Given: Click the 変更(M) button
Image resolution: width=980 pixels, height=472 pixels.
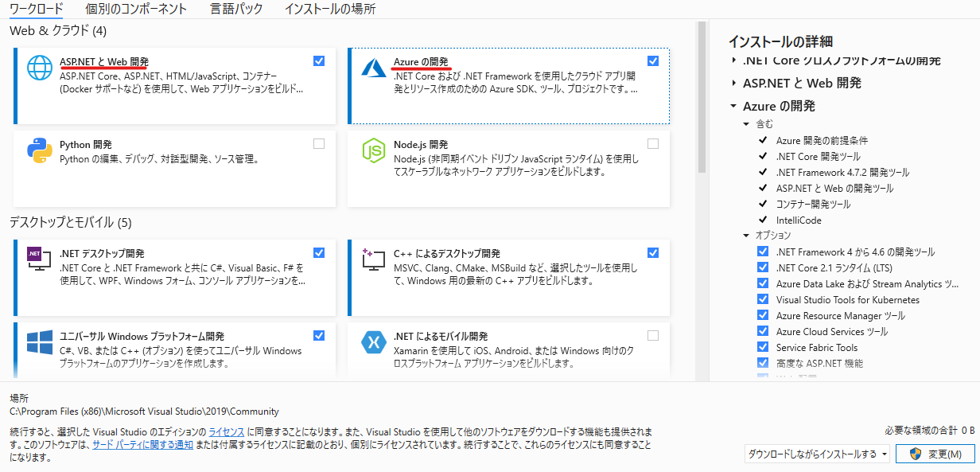Looking at the screenshot, I should pyautogui.click(x=935, y=454).
